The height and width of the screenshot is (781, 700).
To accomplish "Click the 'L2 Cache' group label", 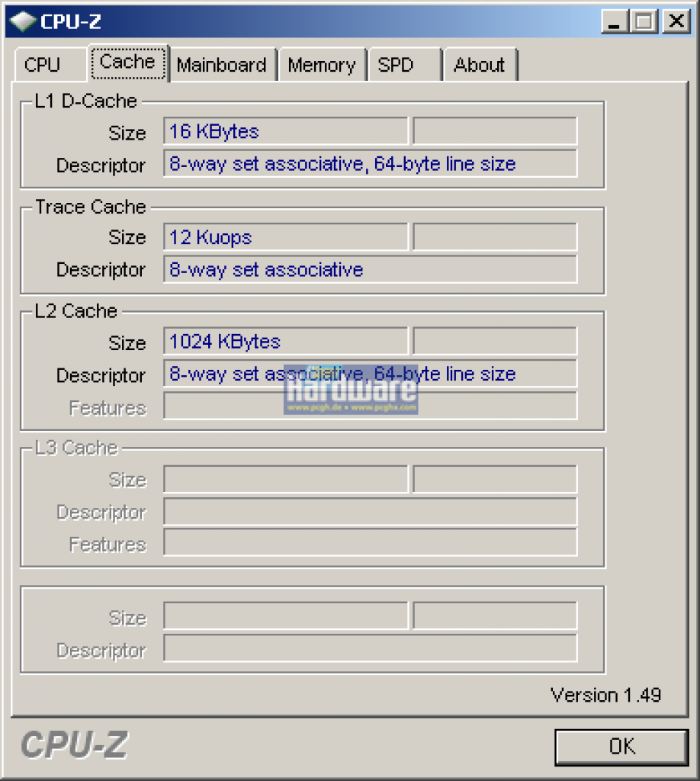I will 75,311.
